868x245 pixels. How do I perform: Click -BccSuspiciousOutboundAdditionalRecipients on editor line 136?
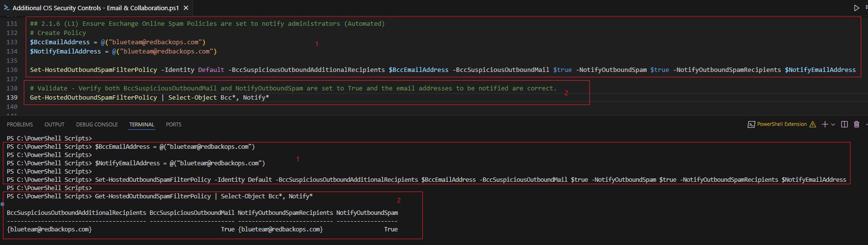(x=306, y=70)
